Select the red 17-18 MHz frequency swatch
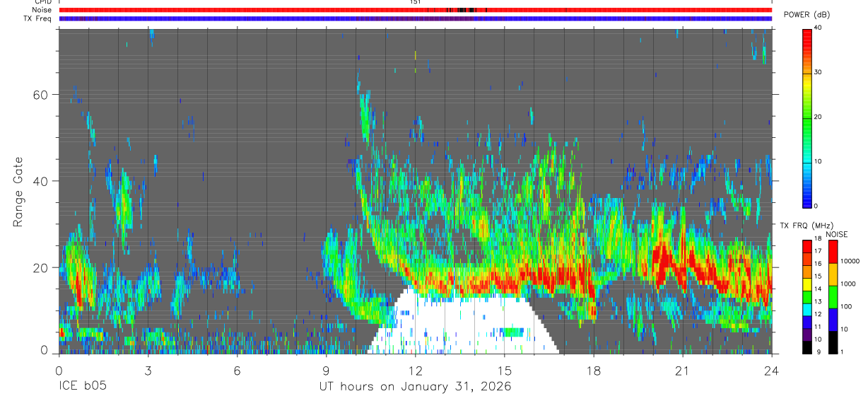 [807, 247]
